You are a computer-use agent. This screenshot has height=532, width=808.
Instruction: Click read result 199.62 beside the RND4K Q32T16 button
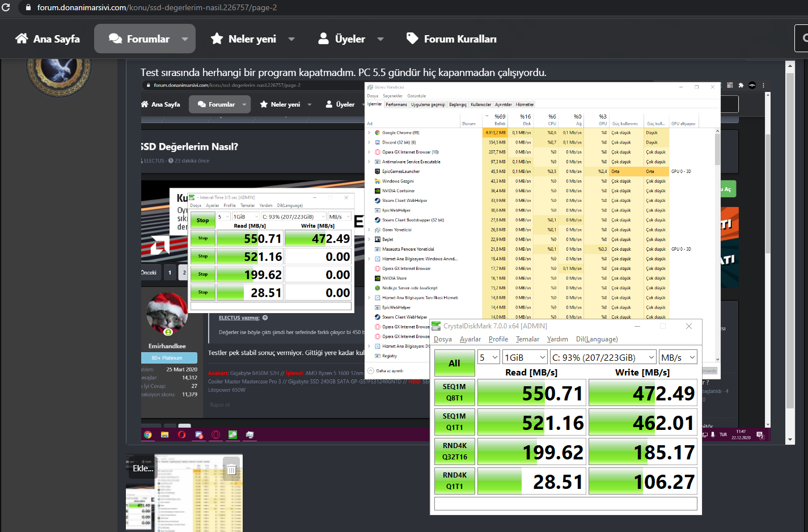click(x=531, y=451)
